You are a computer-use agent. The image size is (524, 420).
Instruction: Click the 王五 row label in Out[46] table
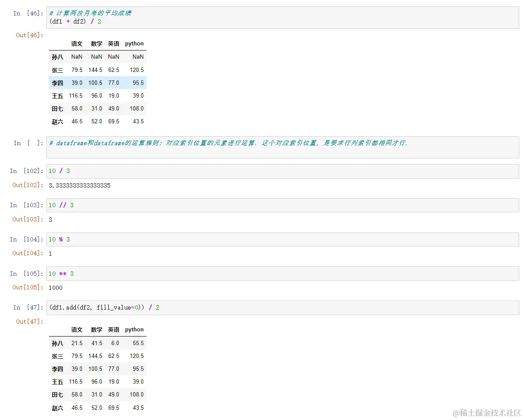coord(57,96)
